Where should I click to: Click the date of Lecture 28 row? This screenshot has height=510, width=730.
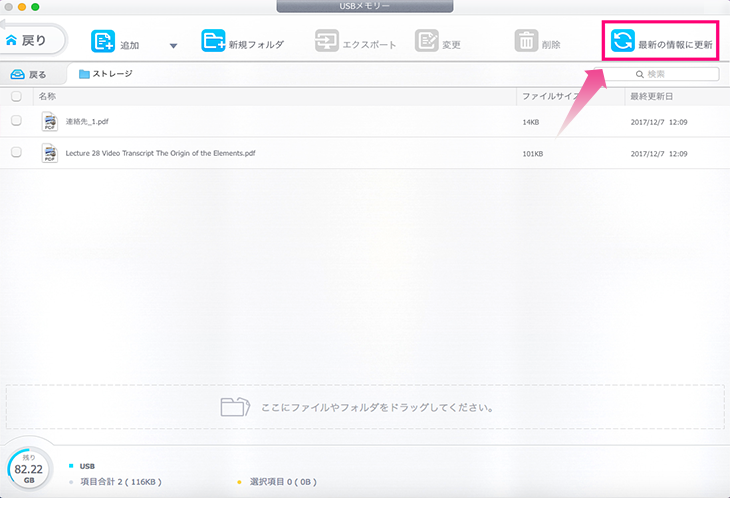659,154
